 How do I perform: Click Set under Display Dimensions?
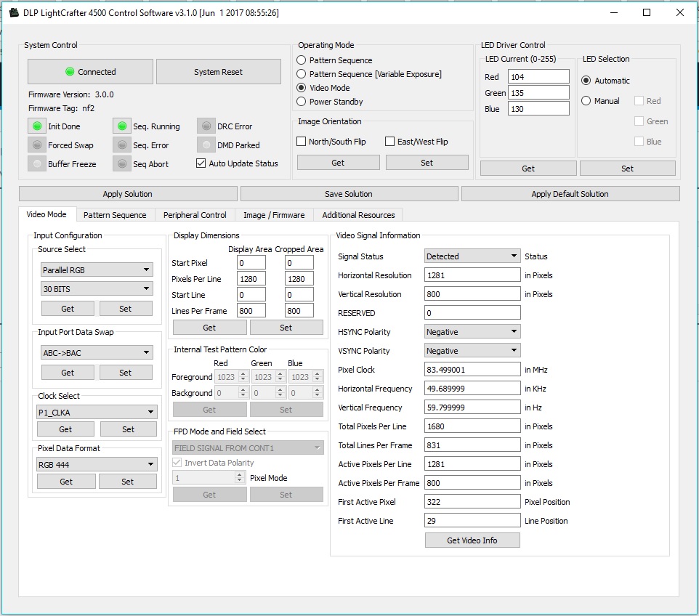point(286,327)
